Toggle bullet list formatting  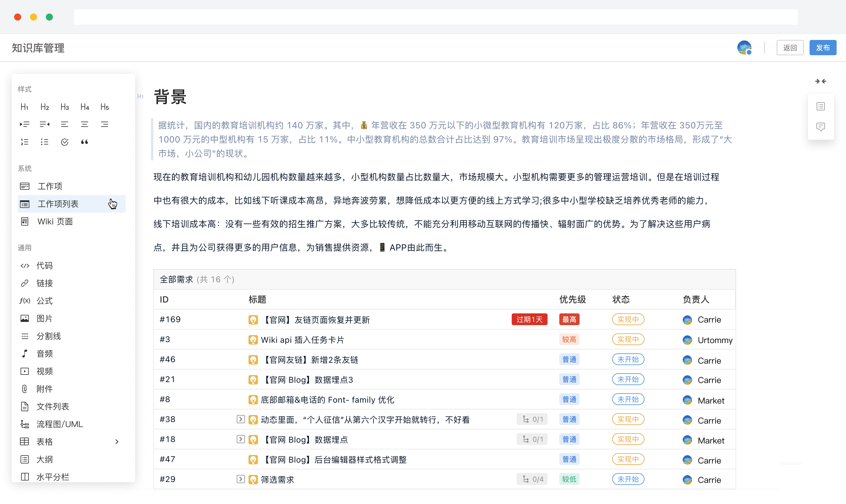point(44,142)
